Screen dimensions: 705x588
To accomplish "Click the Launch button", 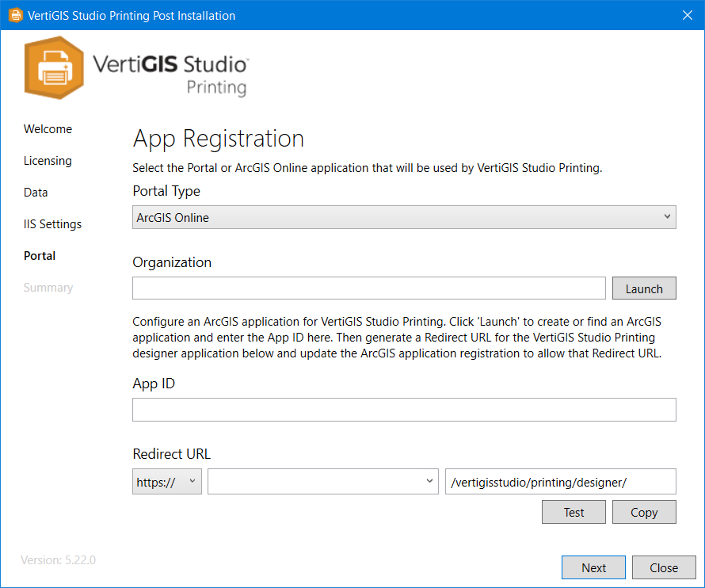I will point(644,288).
